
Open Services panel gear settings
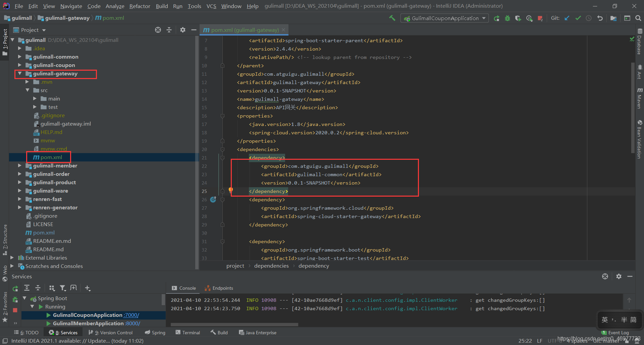pos(619,276)
